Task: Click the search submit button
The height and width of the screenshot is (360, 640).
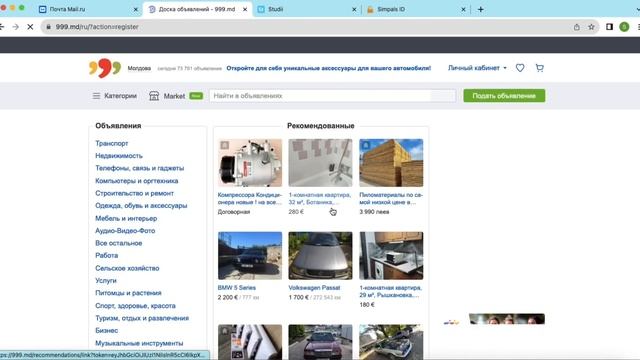Action: [443, 96]
